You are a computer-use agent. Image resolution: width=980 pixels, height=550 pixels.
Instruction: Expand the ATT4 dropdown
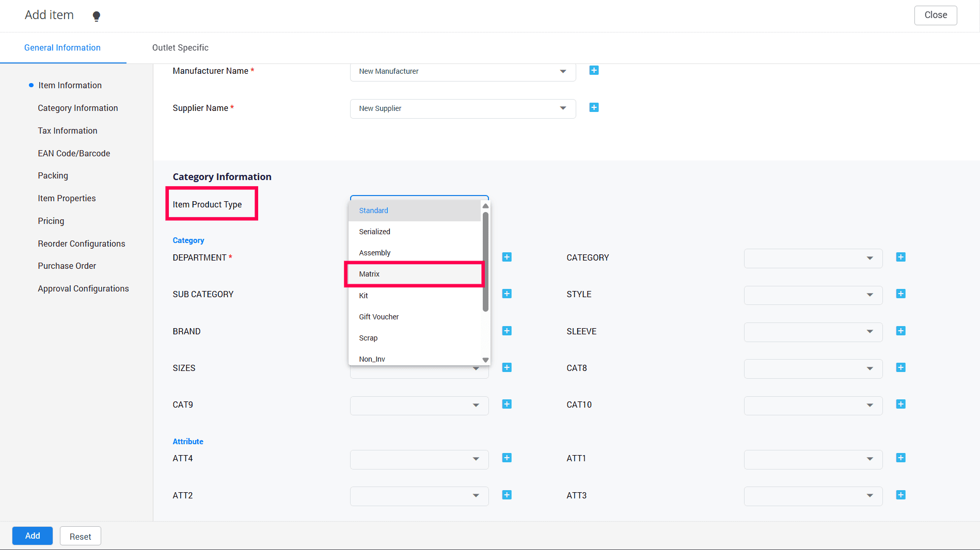[x=419, y=459]
